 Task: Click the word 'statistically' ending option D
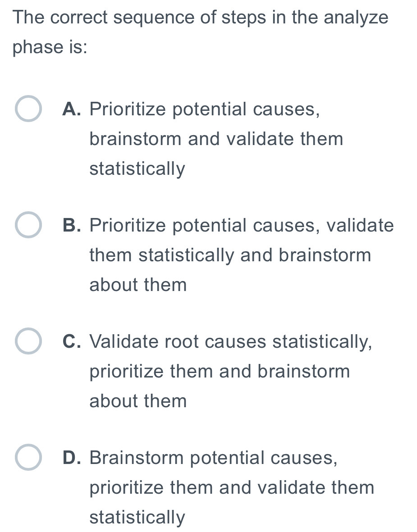point(137,518)
